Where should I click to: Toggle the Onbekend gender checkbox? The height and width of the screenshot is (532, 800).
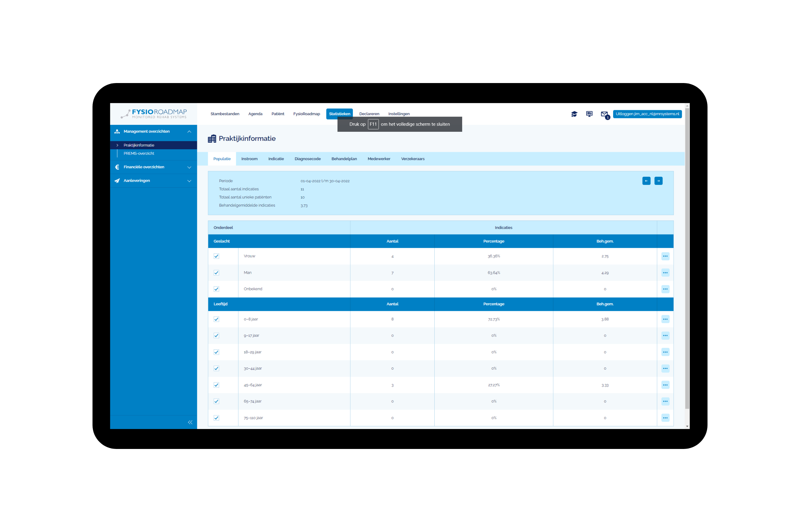point(216,289)
